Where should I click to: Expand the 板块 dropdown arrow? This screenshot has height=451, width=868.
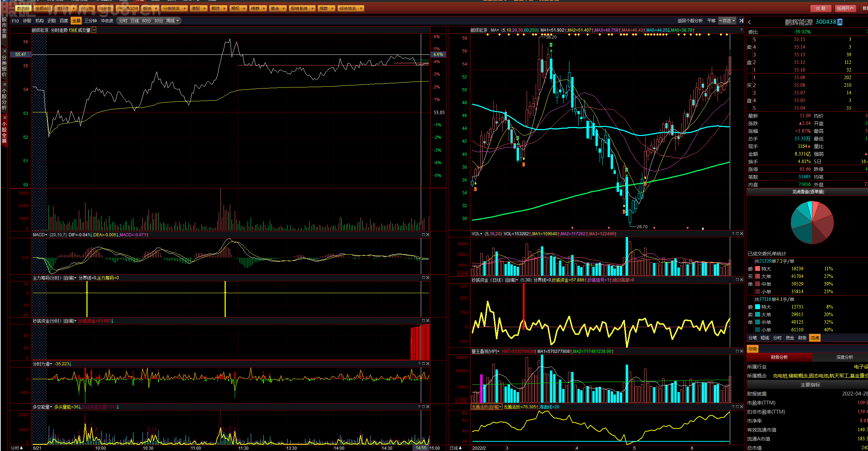tap(156, 8)
